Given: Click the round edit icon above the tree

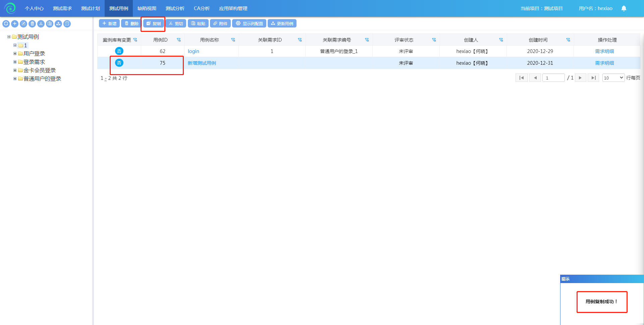Looking at the screenshot, I should 23,24.
